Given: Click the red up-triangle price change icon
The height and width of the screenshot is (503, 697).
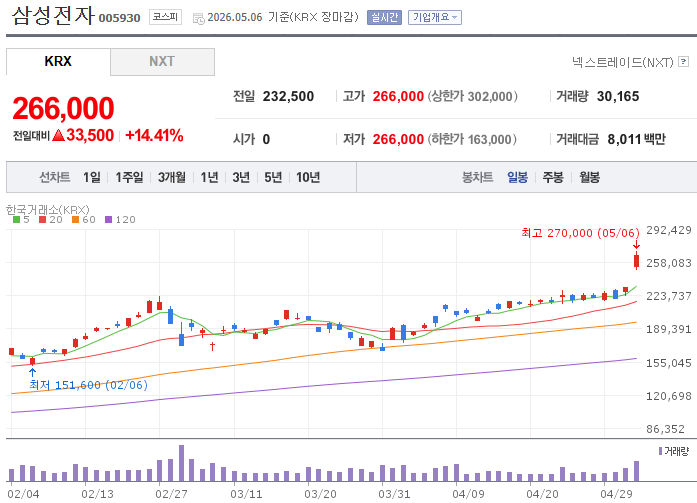Looking at the screenshot, I should coord(58,135).
